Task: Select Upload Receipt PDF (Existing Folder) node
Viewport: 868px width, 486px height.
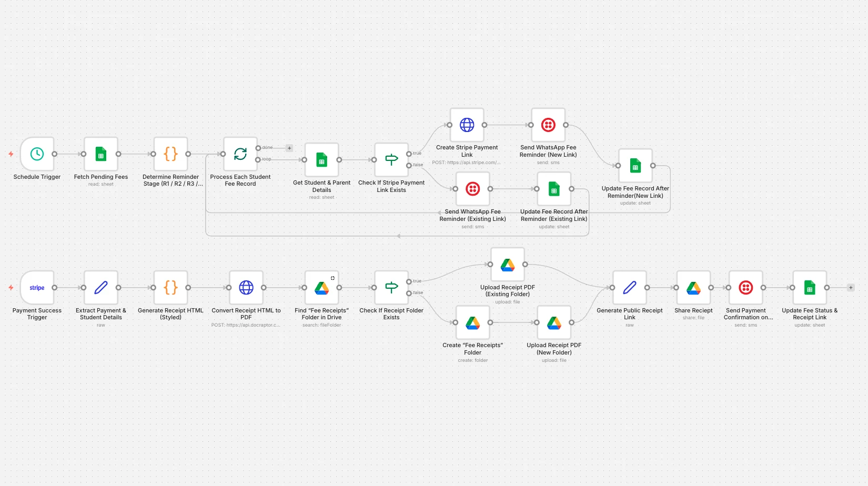Action: [x=508, y=265]
